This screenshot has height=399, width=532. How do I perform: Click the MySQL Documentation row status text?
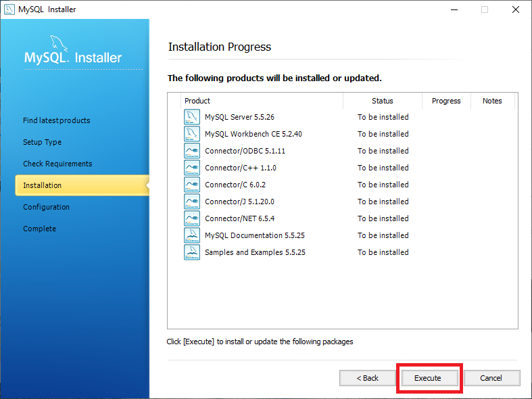tap(383, 235)
